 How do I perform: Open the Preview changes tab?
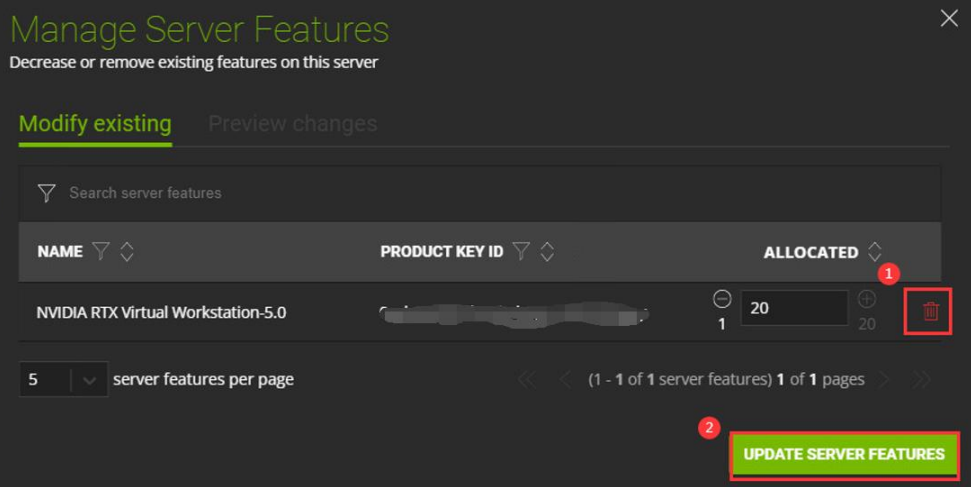[292, 124]
